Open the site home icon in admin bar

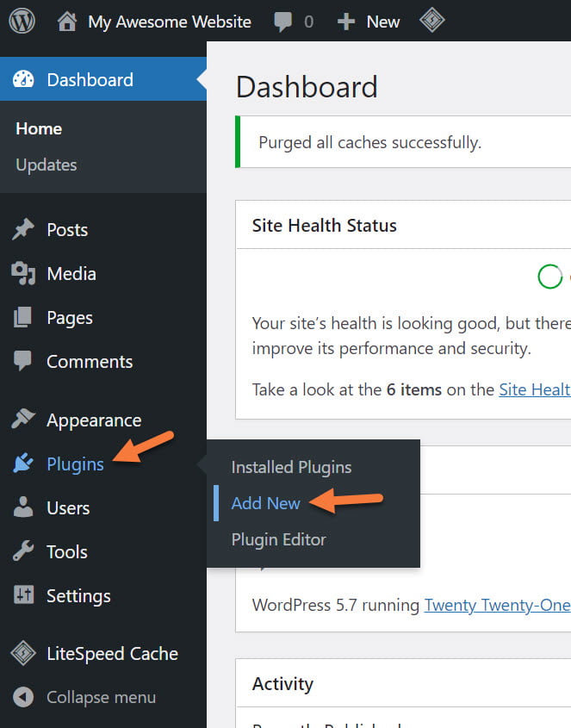click(x=67, y=22)
